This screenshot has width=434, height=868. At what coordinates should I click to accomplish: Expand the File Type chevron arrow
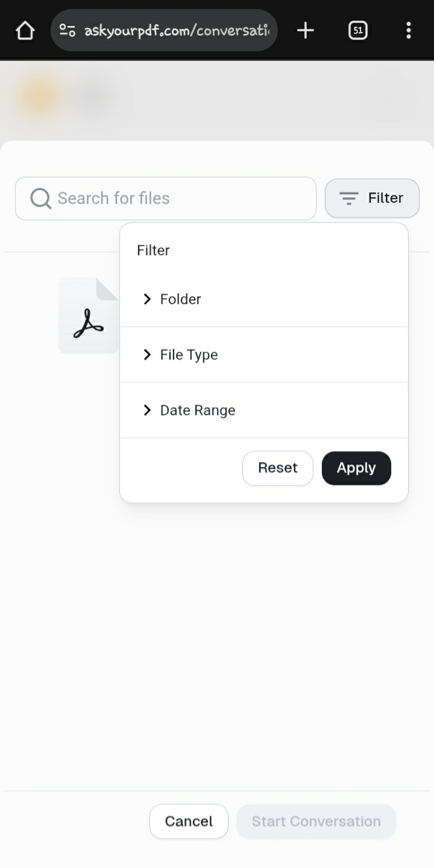[147, 355]
